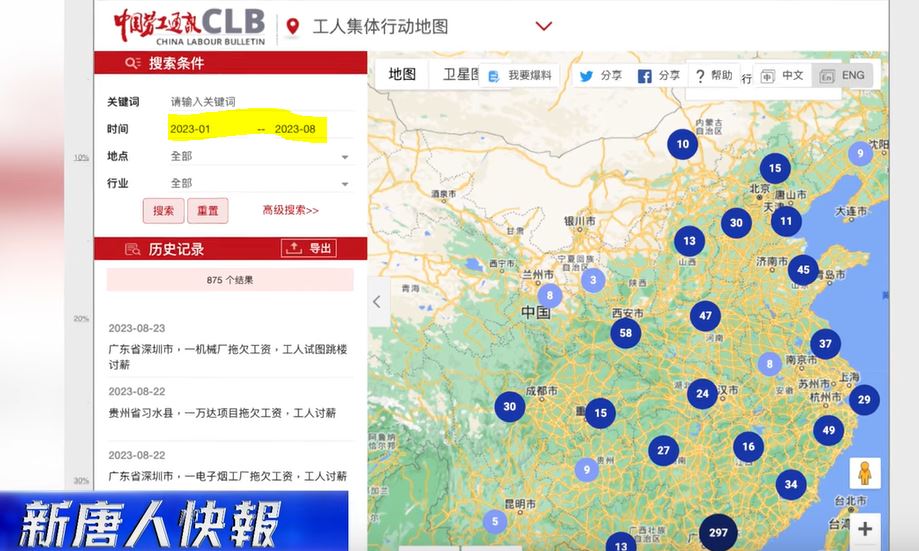Click the red location pin icon in header
The height and width of the screenshot is (551, 919).
pos(292,26)
